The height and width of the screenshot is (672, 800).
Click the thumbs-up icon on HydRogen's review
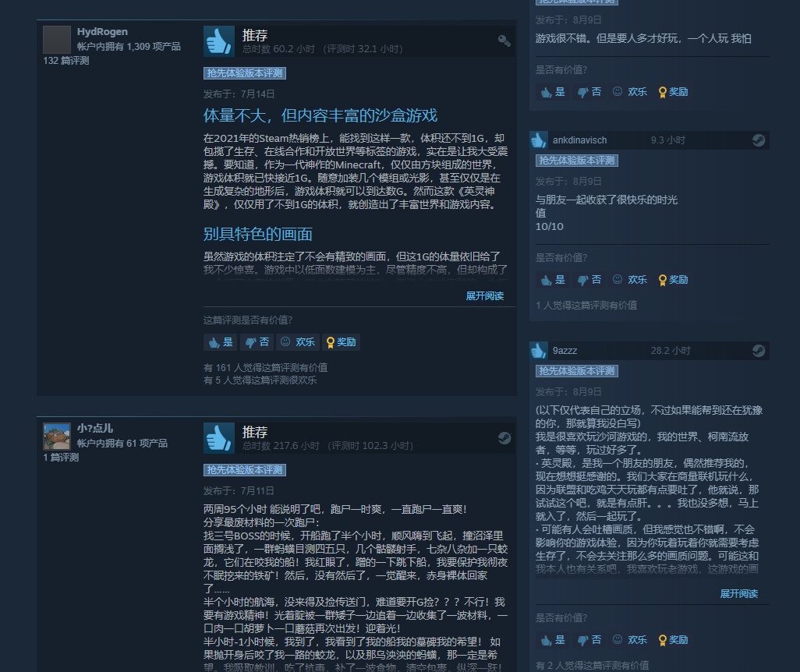click(x=219, y=41)
